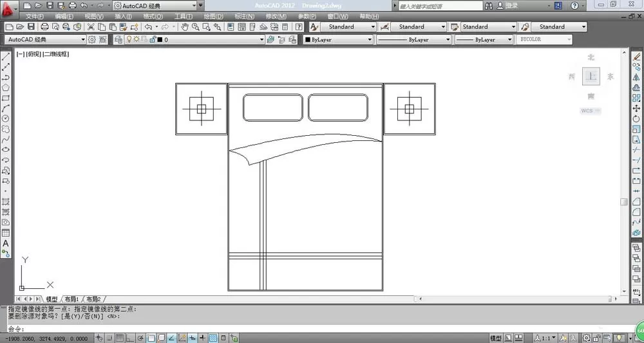Viewport: 644px width, 343px height.
Task: Click the Cut scissors icon
Action: [x=91, y=27]
